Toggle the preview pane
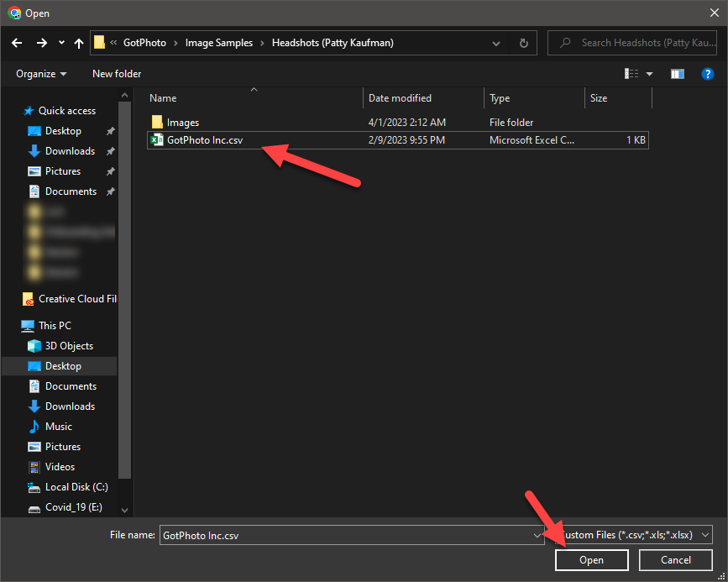This screenshot has width=728, height=582. (678, 74)
